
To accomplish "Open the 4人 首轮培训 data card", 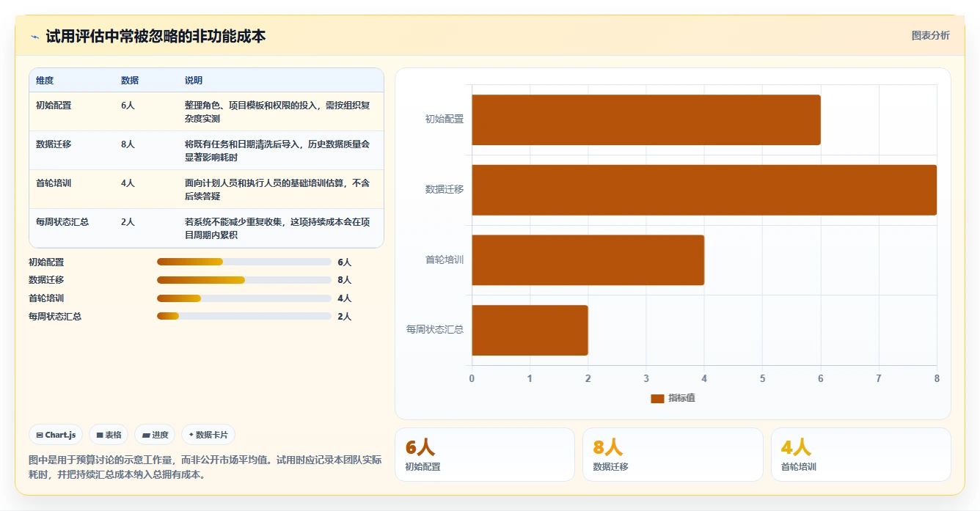I will (x=860, y=455).
